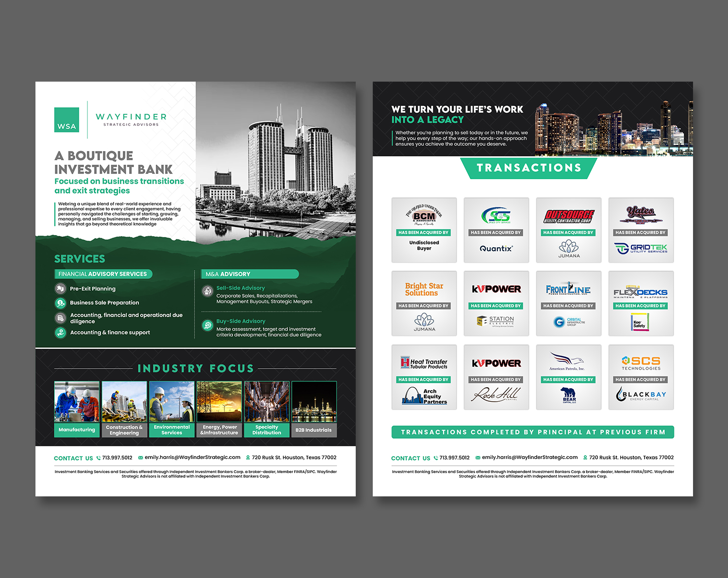Image resolution: width=728 pixels, height=578 pixels.
Task: Select the Specialty Distribution photo
Action: 266,402
